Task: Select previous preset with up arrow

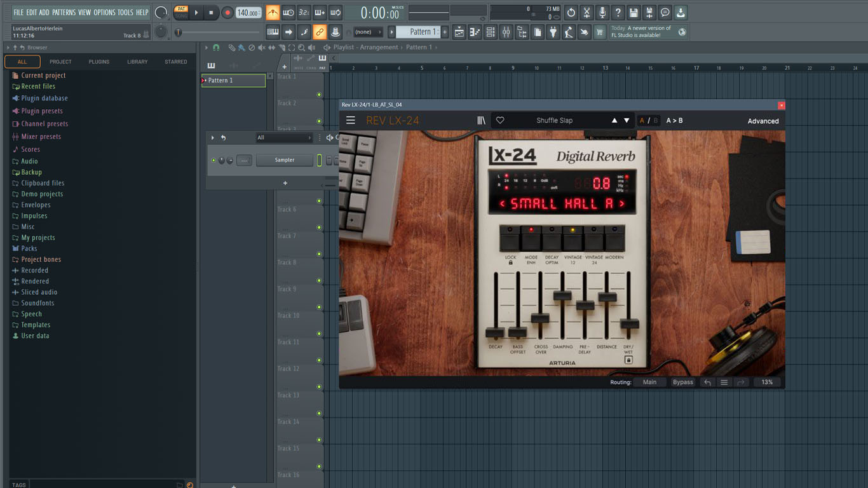Action: 614,121
